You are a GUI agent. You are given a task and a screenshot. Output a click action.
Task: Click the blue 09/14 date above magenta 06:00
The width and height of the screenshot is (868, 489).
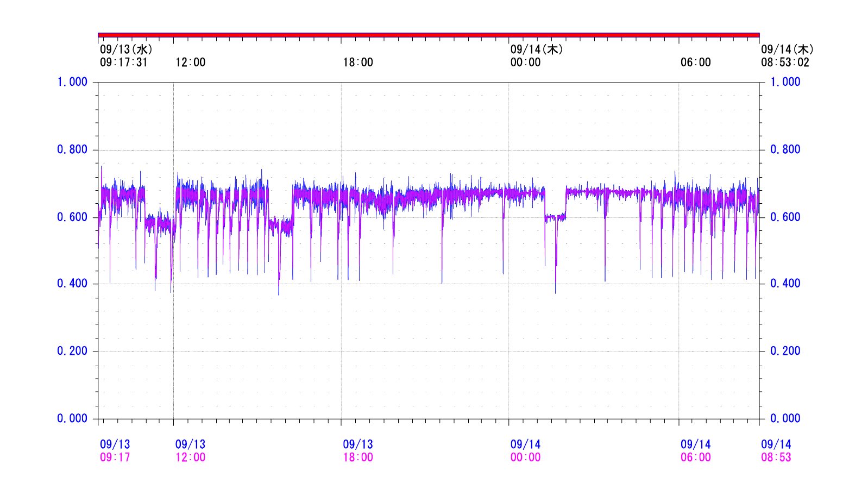(x=696, y=444)
